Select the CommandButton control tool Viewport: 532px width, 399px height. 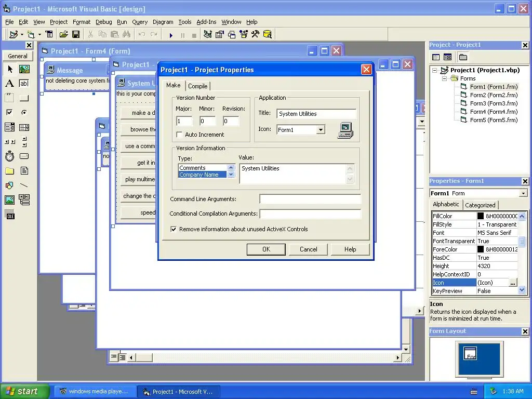pyautogui.click(x=24, y=98)
